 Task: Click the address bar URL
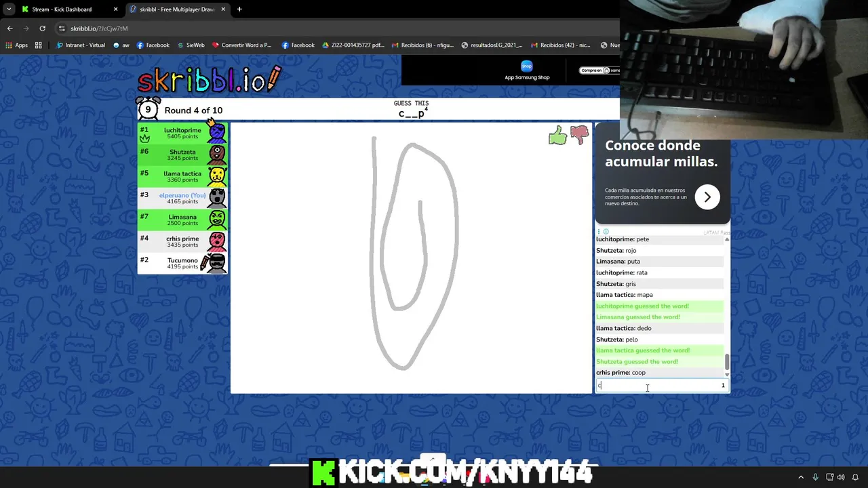99,28
